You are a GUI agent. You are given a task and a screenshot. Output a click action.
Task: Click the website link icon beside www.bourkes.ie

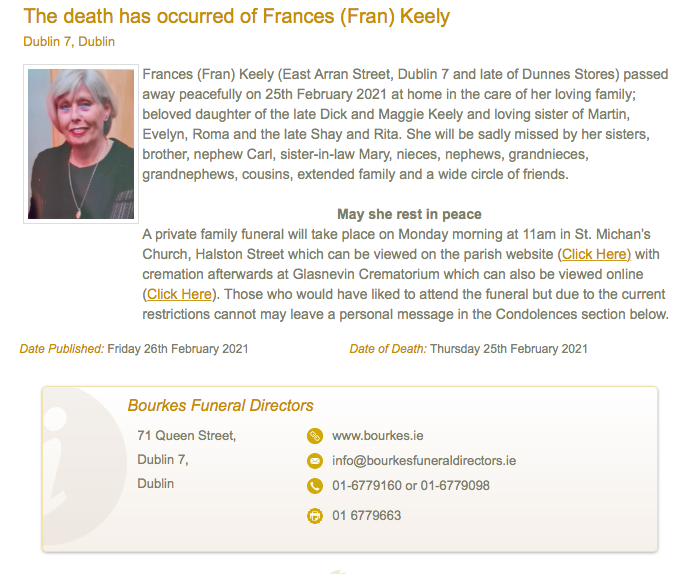tap(315, 436)
